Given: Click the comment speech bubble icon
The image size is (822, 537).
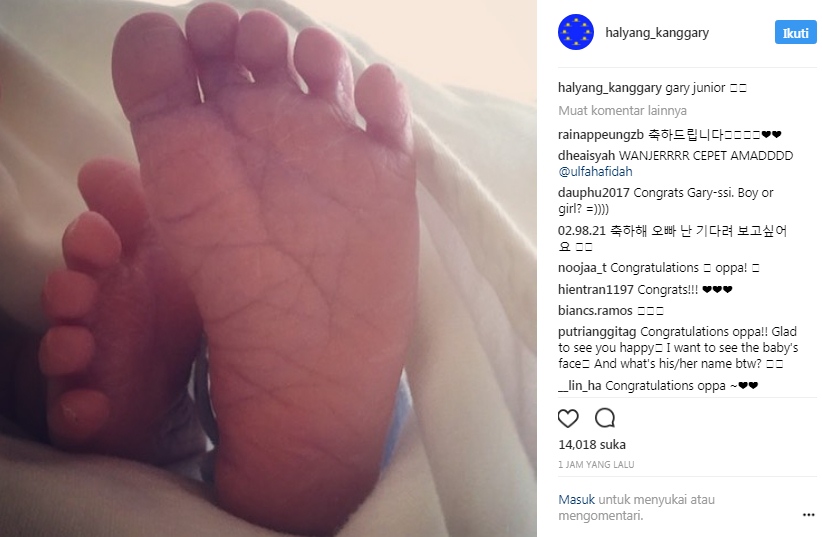Looking at the screenshot, I should coord(604,418).
